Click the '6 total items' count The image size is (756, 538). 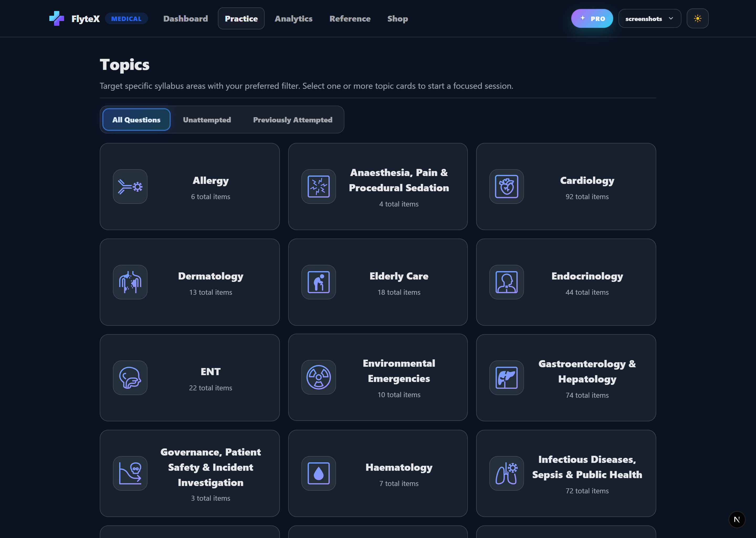211,197
